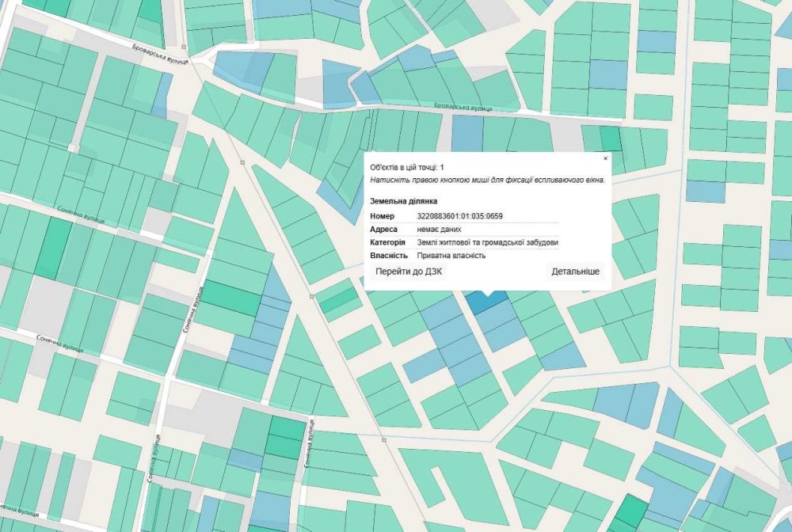Click 'Землі житлової та громадської забудови' category text
792x532 pixels.
pos(487,242)
